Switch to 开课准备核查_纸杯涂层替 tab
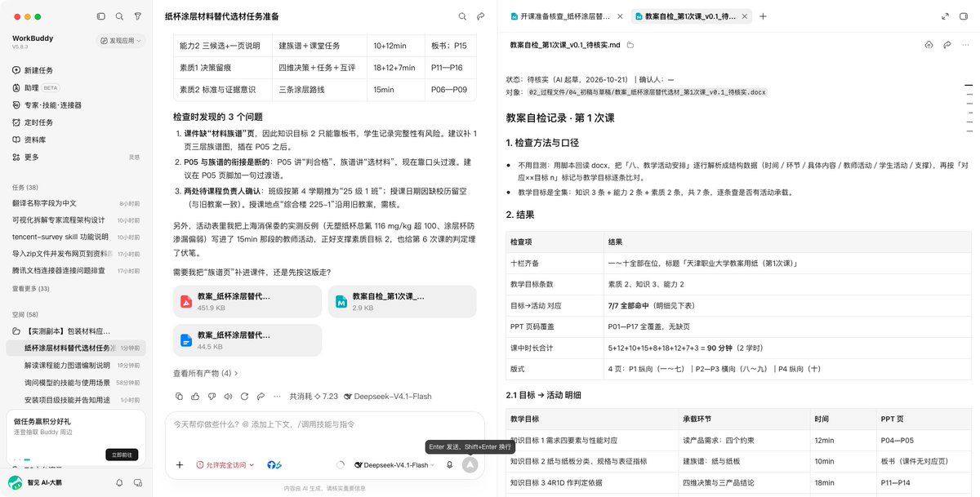 (x=565, y=16)
